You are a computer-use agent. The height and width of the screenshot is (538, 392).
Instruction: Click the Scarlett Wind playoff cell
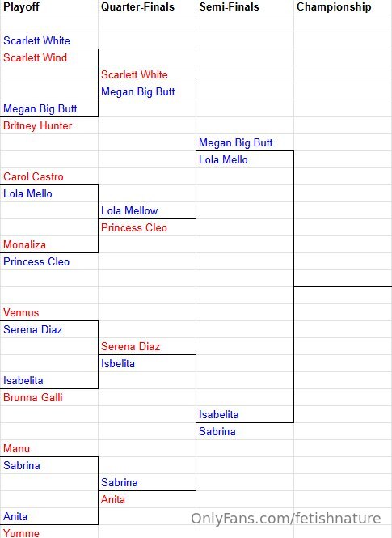pyautogui.click(x=49, y=57)
